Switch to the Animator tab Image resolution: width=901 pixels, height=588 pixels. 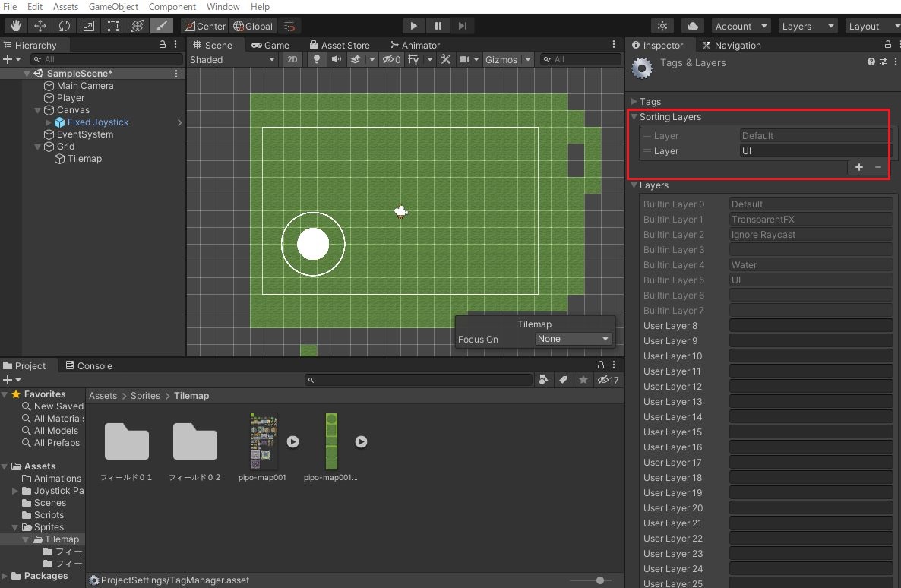coord(415,45)
